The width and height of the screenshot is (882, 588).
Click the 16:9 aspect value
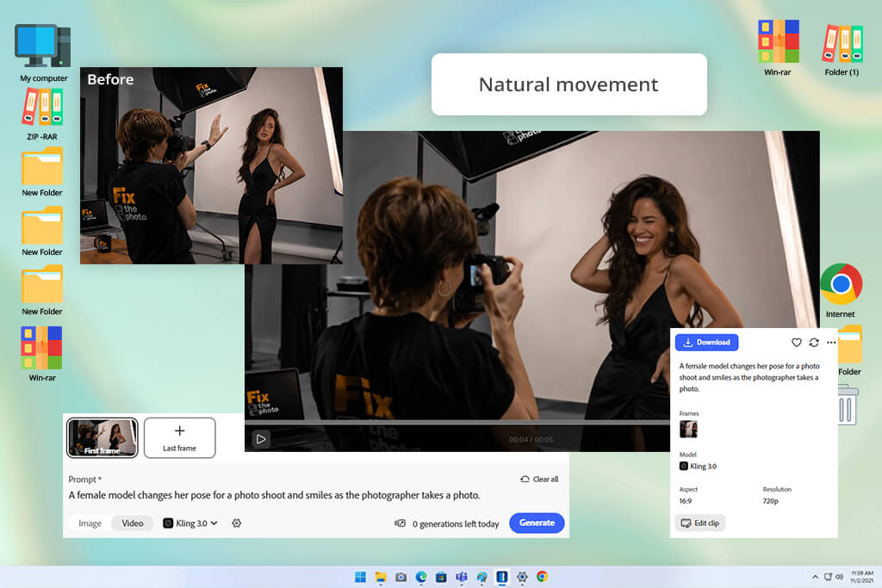[685, 501]
